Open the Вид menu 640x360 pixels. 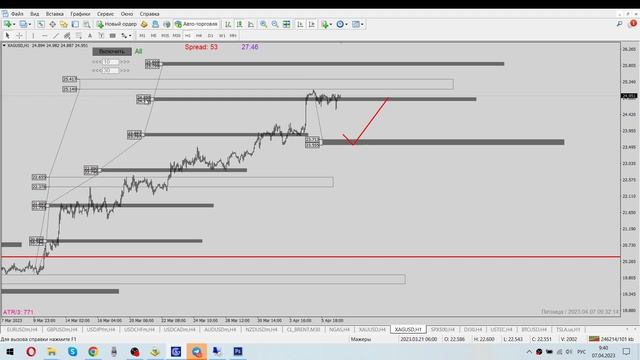coord(35,14)
